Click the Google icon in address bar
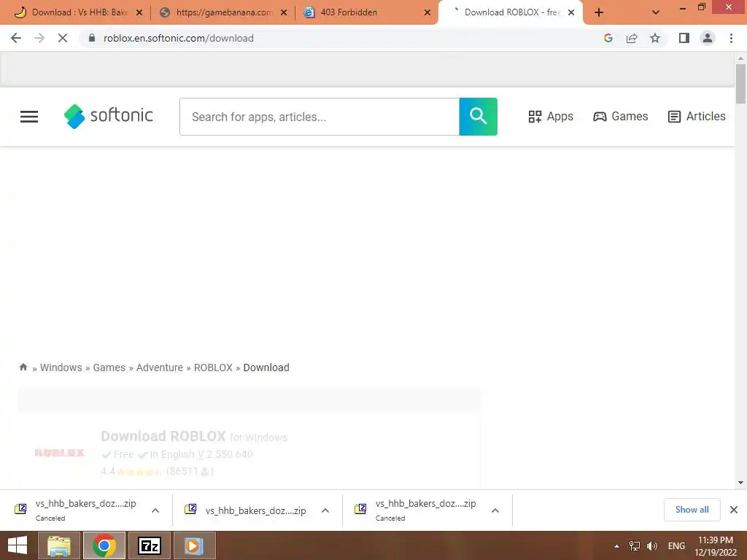The height and width of the screenshot is (560, 747). point(608,38)
